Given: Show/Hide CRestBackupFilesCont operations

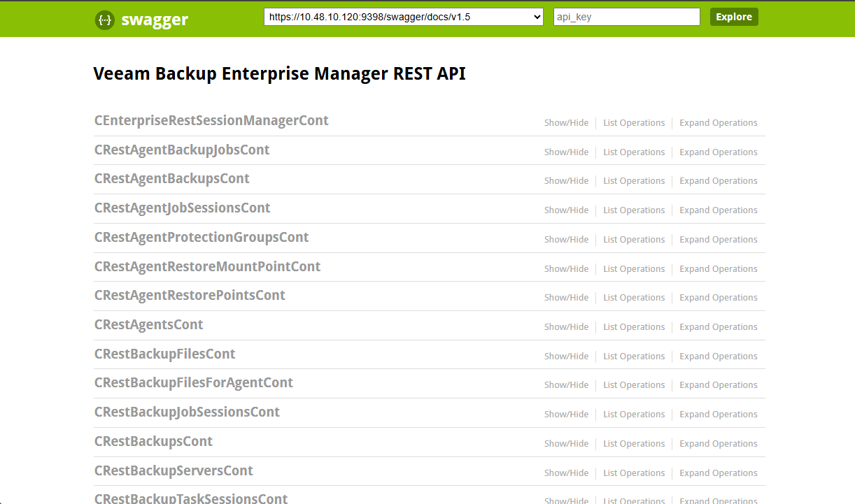Looking at the screenshot, I should click(567, 357).
